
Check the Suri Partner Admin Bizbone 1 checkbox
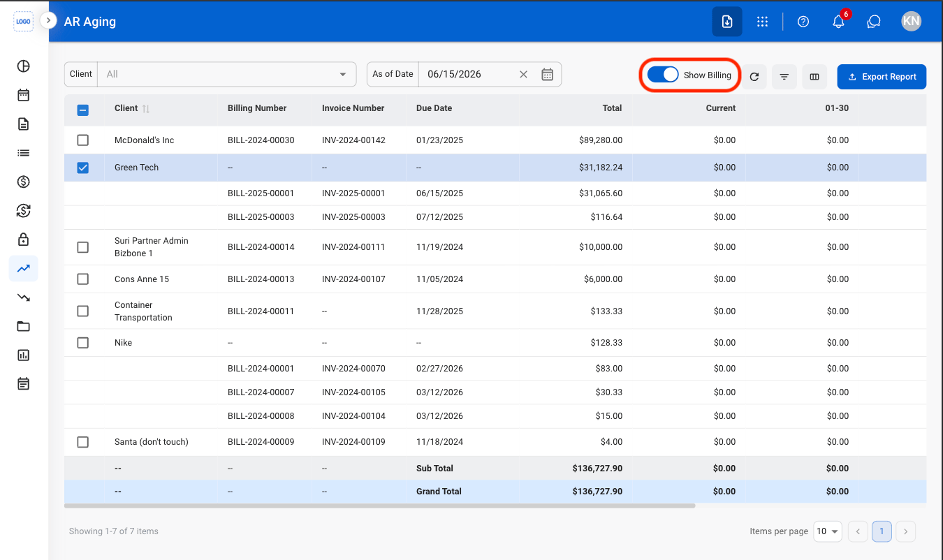82,247
